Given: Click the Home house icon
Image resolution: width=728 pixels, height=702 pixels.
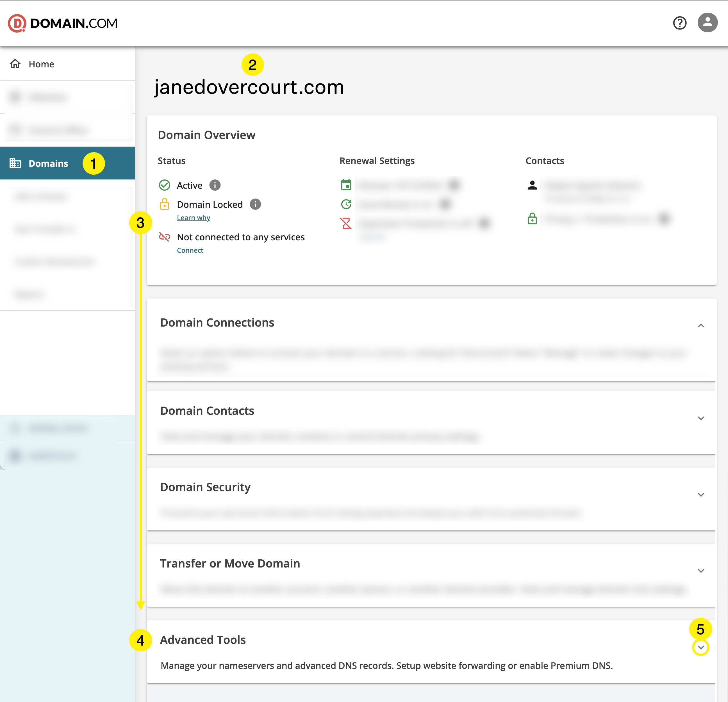Looking at the screenshot, I should [15, 64].
